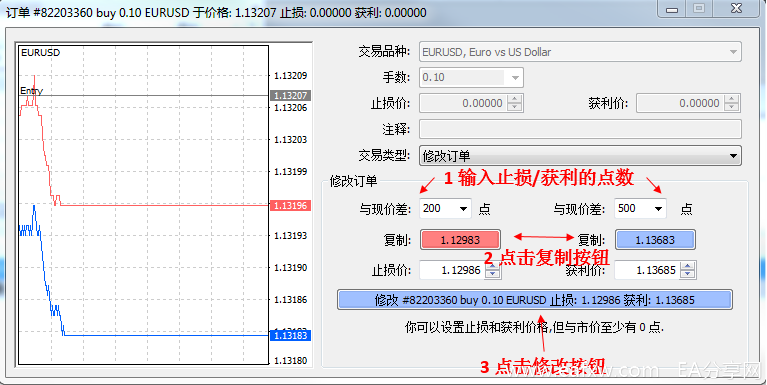
Task: Click the stop loss price field 1.12986
Action: [453, 270]
